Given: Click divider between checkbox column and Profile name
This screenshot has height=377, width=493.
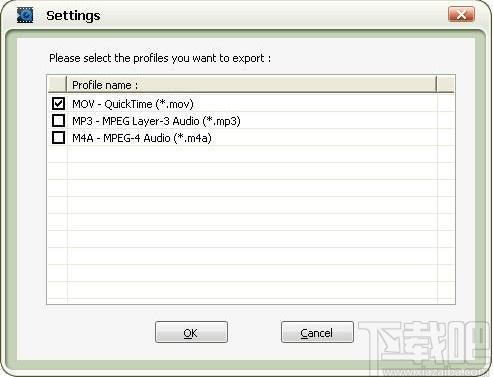Looking at the screenshot, I should (67, 85).
